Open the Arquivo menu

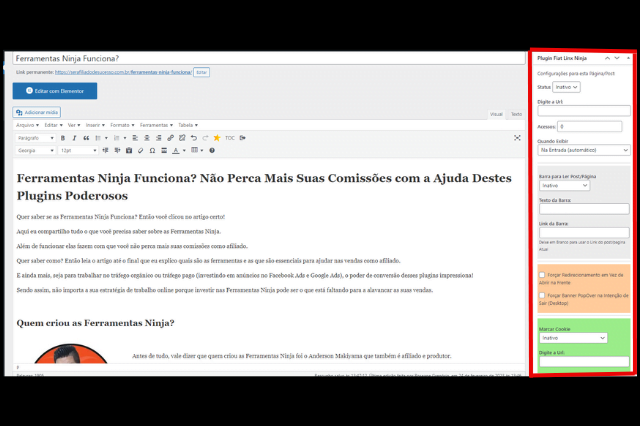pos(27,125)
